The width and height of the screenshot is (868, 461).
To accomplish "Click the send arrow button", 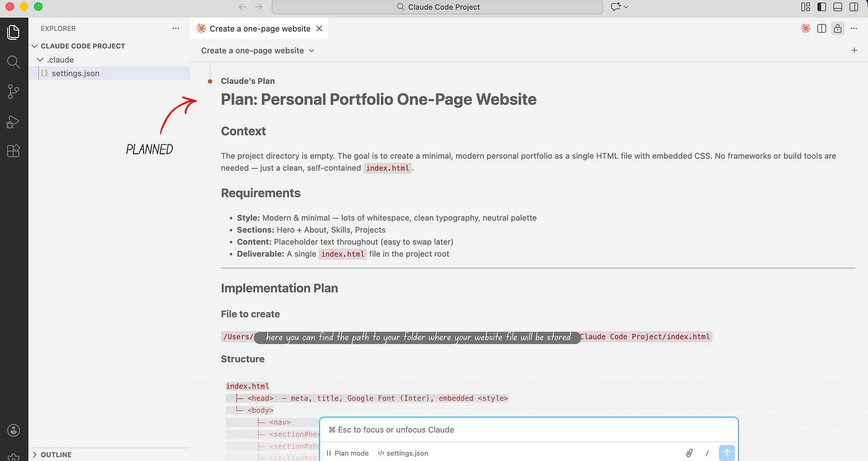I will click(726, 453).
